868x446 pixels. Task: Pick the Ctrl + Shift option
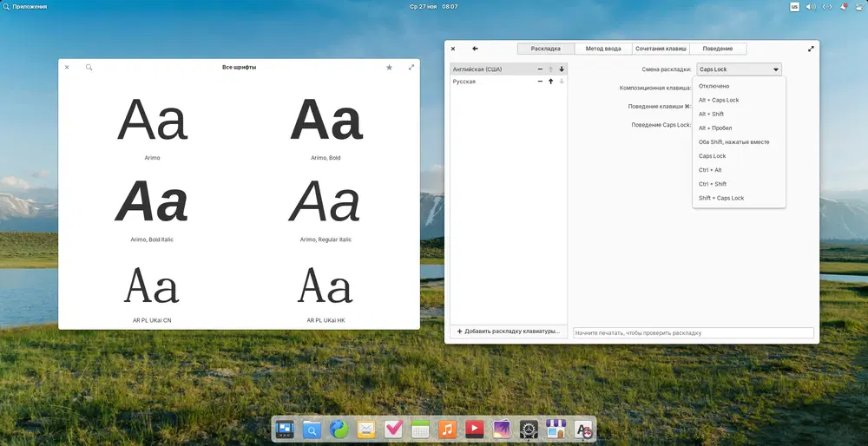[x=713, y=184]
